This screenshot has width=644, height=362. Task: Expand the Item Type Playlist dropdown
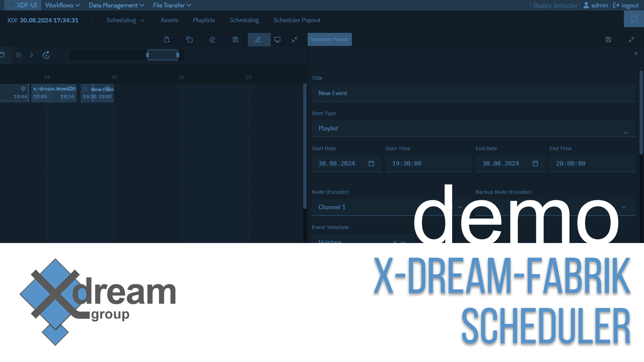[x=625, y=132]
